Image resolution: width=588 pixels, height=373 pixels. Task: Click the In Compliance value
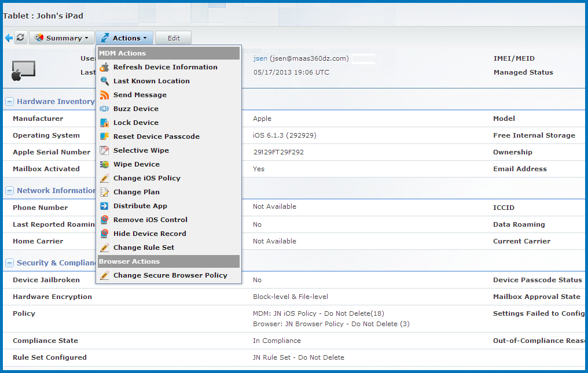coord(277,341)
